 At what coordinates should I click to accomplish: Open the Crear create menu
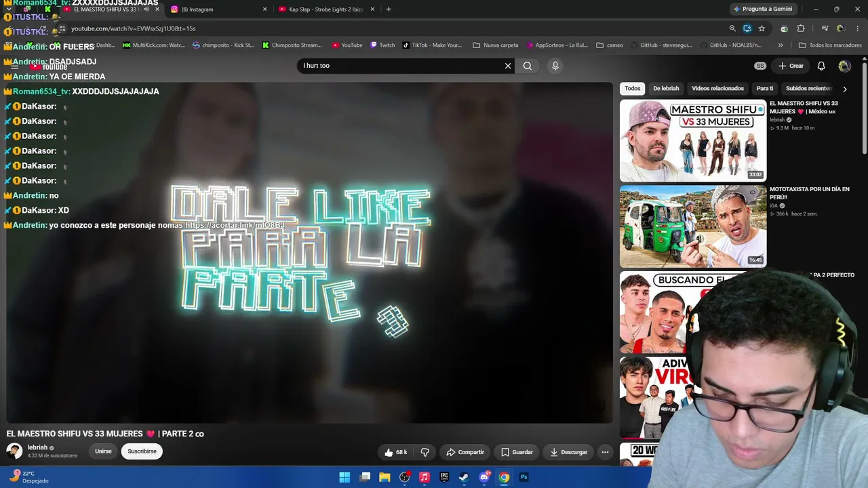click(x=791, y=66)
